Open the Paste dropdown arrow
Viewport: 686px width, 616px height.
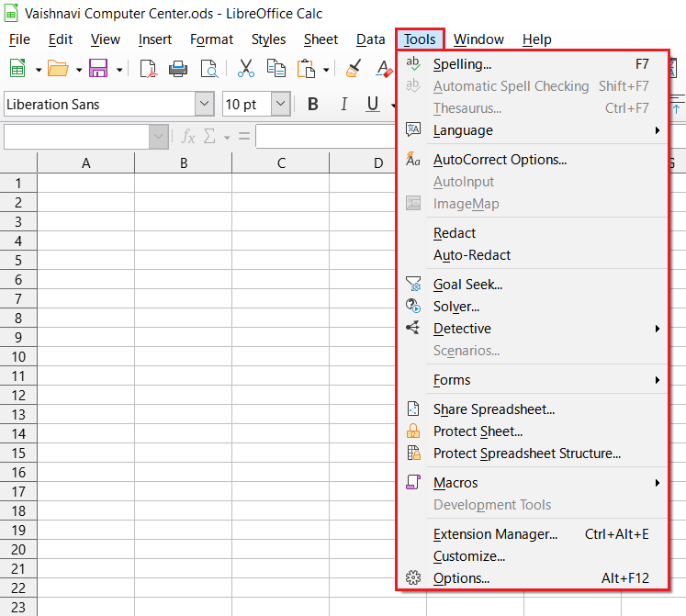coord(326,70)
